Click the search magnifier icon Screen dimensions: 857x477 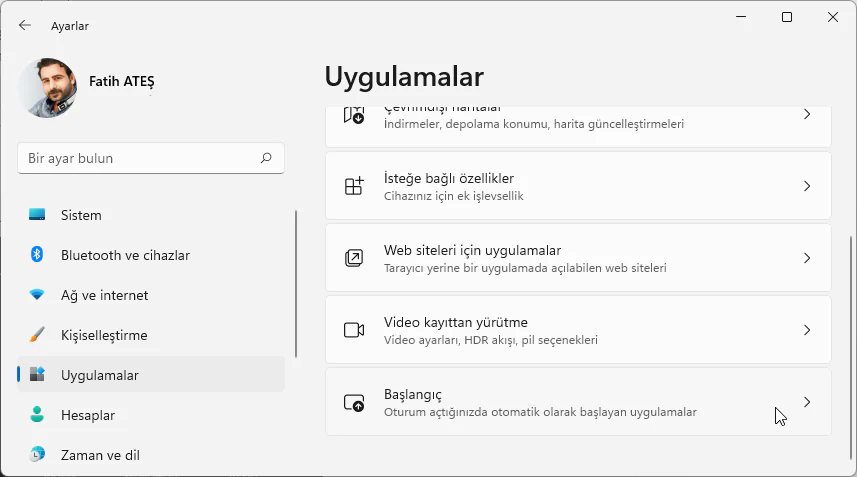[266, 158]
